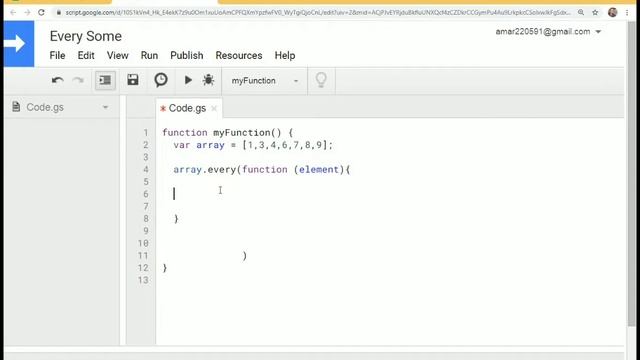Screen dimensions: 640x360
Task: Open the File menu
Action: pos(57,56)
